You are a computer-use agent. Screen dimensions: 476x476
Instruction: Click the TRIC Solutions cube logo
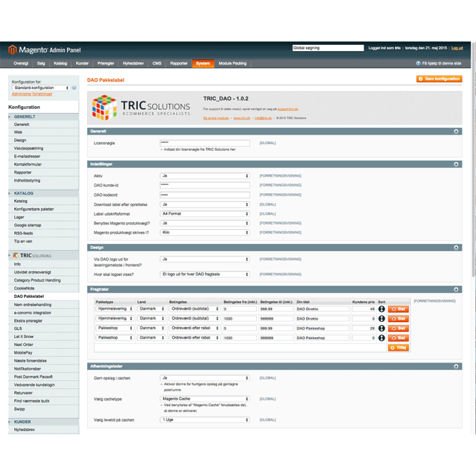click(x=104, y=107)
